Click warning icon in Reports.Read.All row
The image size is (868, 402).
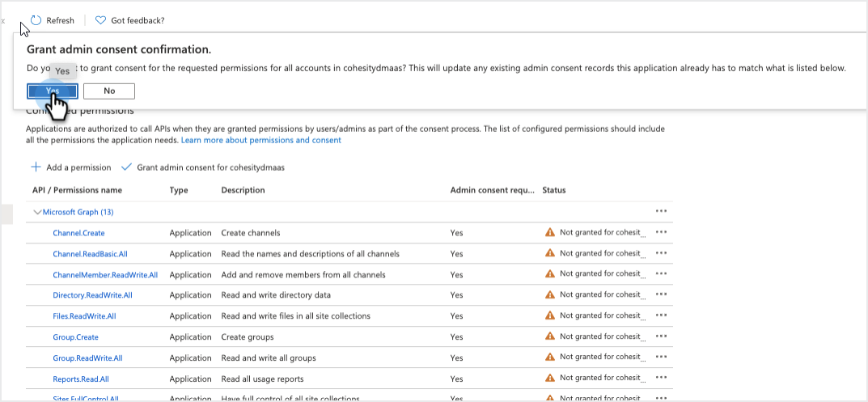pos(550,378)
